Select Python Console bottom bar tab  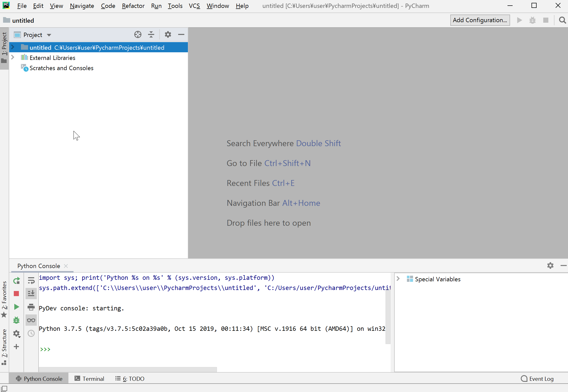point(39,378)
